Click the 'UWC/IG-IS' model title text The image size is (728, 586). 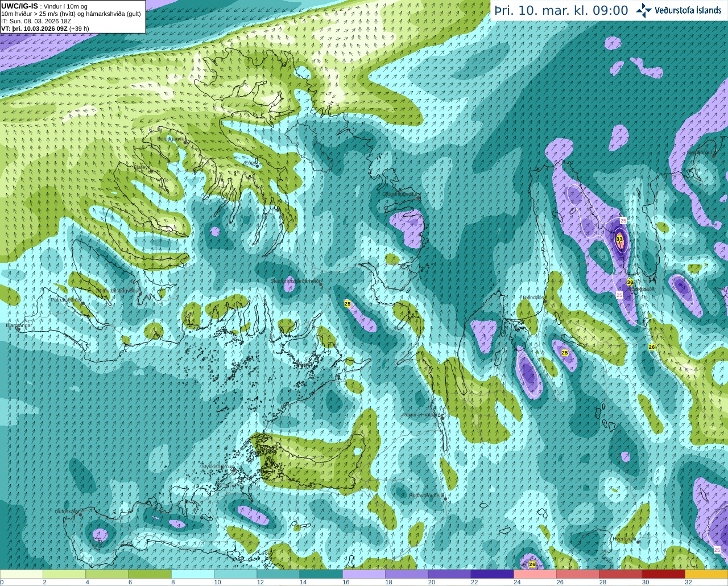19,6
